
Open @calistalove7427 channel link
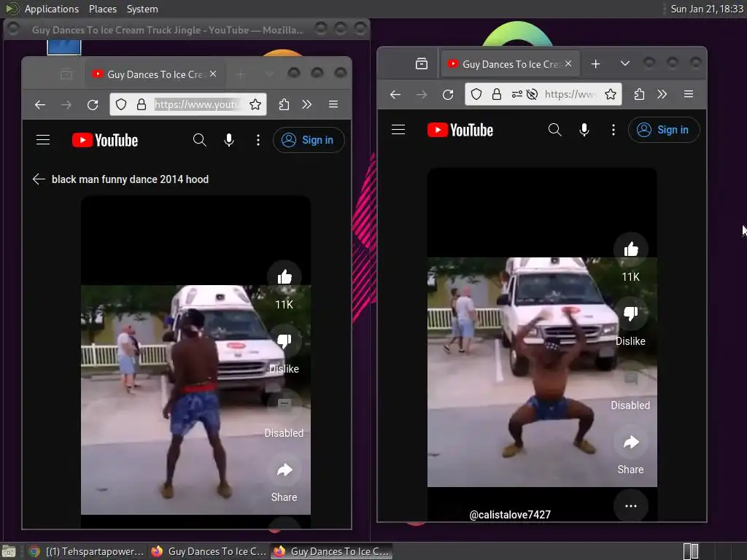pyautogui.click(x=510, y=515)
